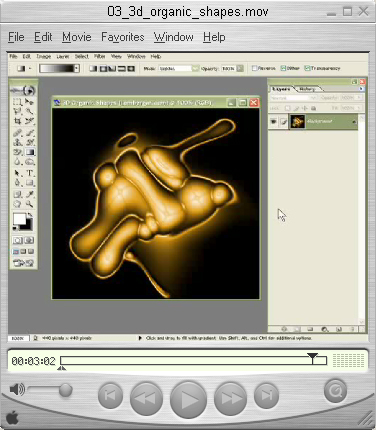
Task: Choose the Radial Gradient style button
Action: 103,69
